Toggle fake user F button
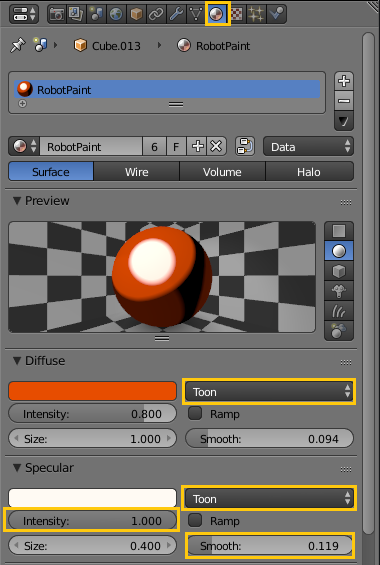The width and height of the screenshot is (380, 565). (176, 146)
